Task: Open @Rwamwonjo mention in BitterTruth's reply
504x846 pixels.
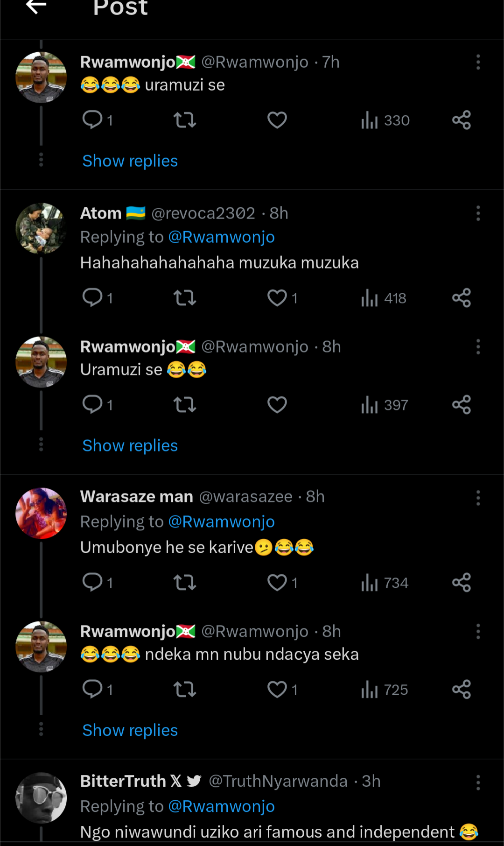Action: [x=221, y=806]
